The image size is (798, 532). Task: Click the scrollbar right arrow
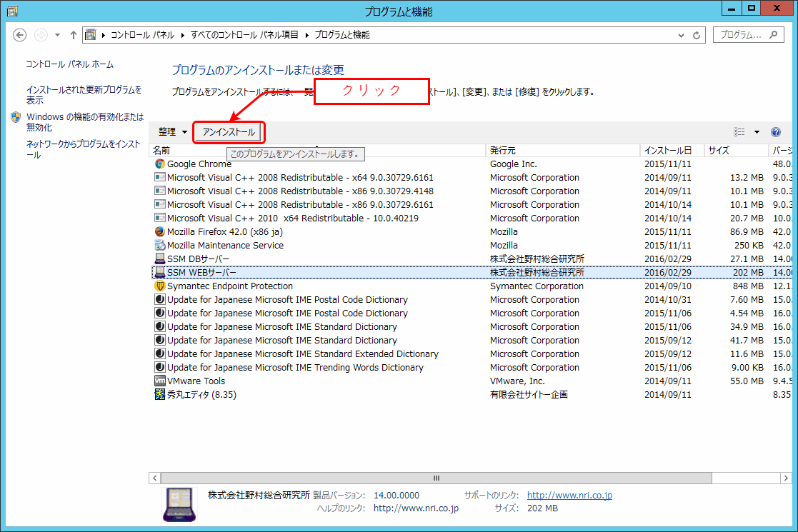click(786, 478)
